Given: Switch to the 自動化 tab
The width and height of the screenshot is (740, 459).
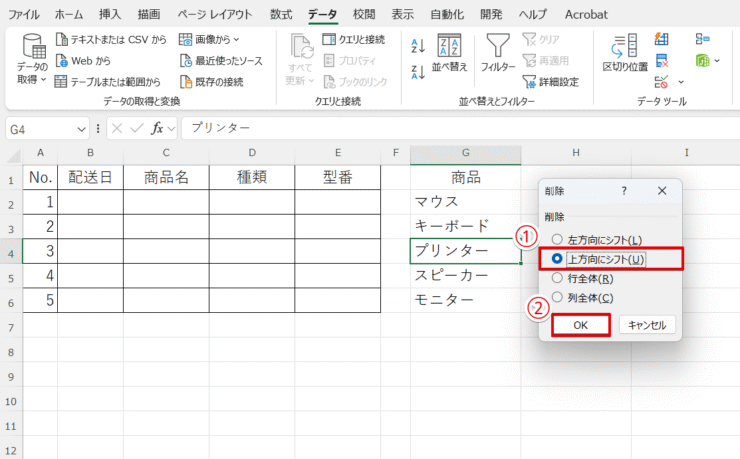Looking at the screenshot, I should (447, 15).
